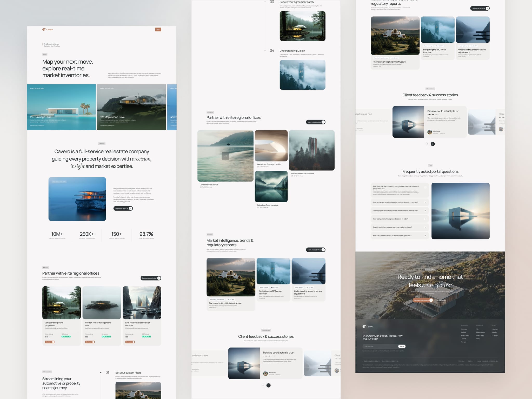Open the Instagram footer link

(495, 329)
